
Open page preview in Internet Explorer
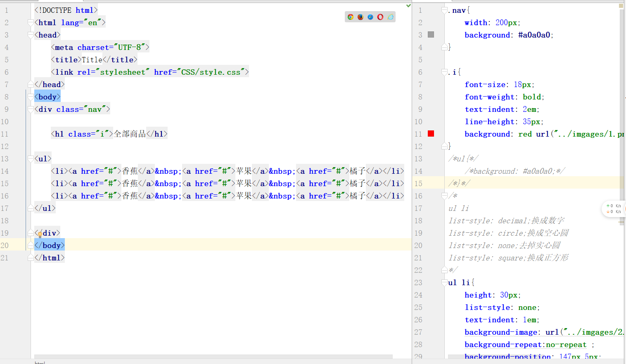[390, 17]
